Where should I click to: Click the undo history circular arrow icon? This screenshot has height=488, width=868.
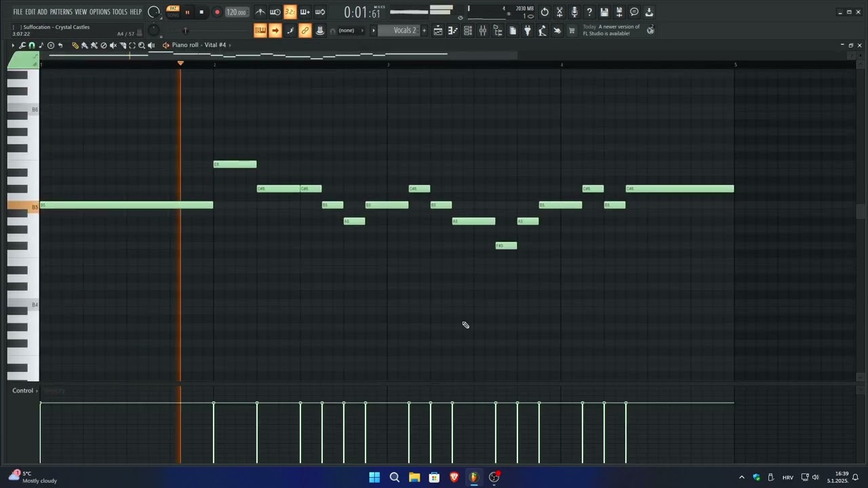[545, 12]
